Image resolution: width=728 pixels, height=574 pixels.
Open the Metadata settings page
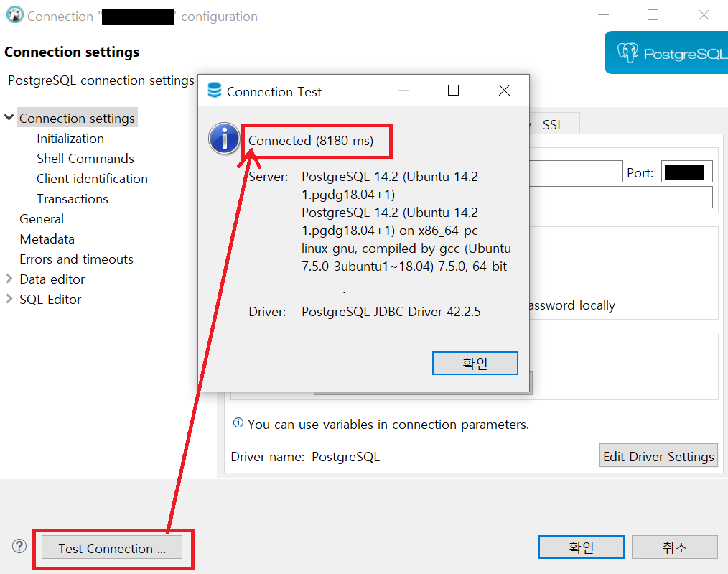[x=47, y=239]
